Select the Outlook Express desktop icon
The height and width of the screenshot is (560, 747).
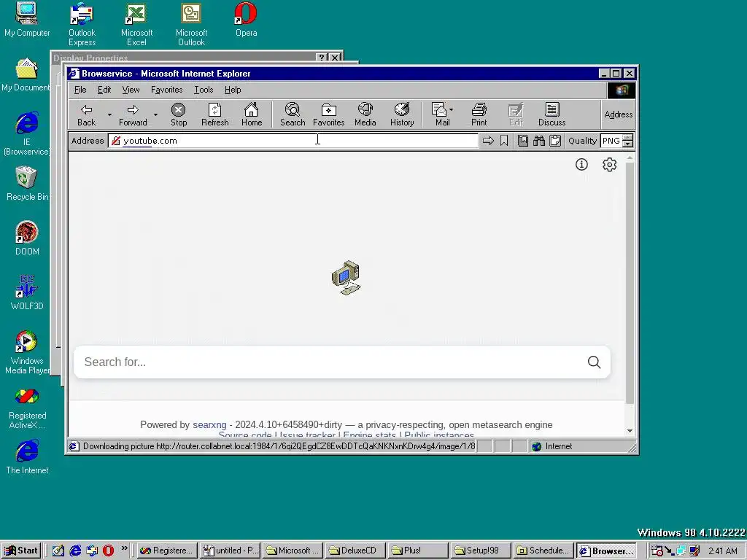pyautogui.click(x=82, y=24)
